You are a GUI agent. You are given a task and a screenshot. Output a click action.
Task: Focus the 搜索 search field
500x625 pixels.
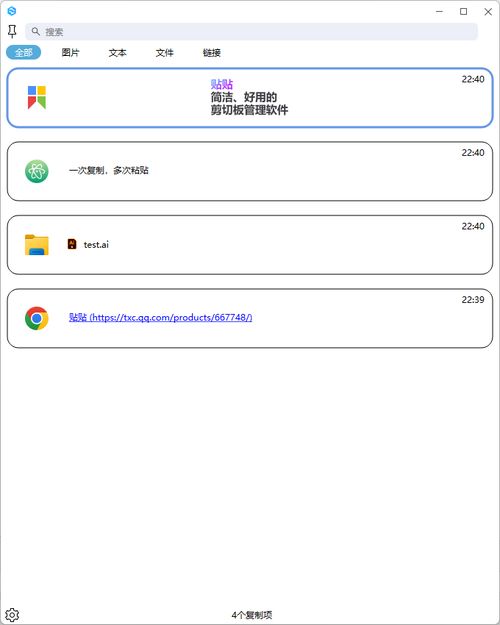(252, 31)
